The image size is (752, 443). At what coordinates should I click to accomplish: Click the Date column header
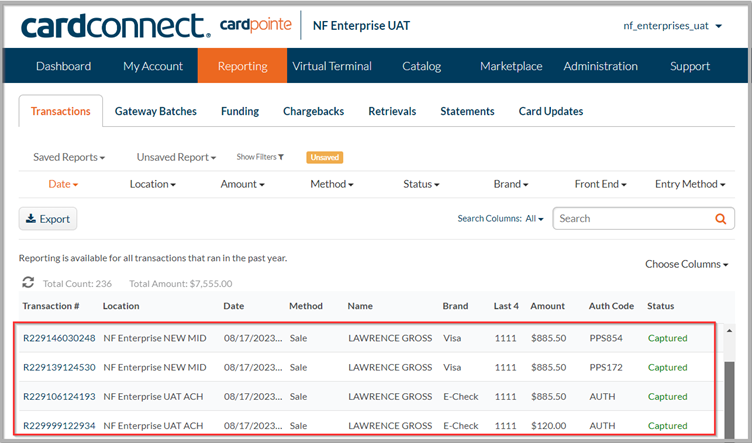pyautogui.click(x=234, y=306)
